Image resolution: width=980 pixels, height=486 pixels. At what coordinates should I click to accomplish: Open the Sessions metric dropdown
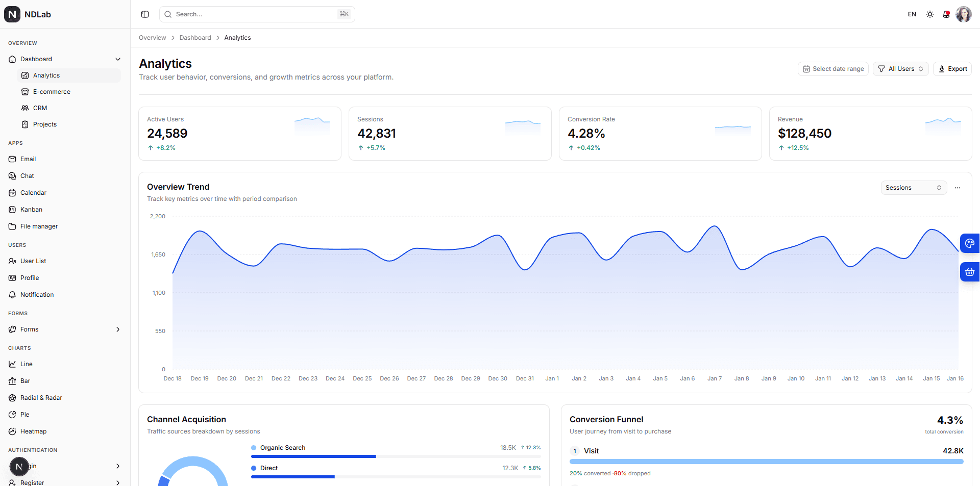click(x=913, y=188)
